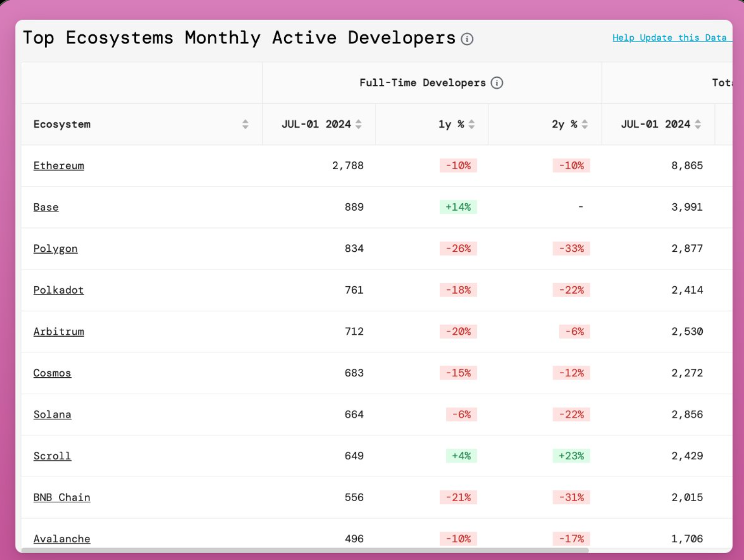744x560 pixels.
Task: Go to the Polygon ecosystem page
Action: click(55, 249)
